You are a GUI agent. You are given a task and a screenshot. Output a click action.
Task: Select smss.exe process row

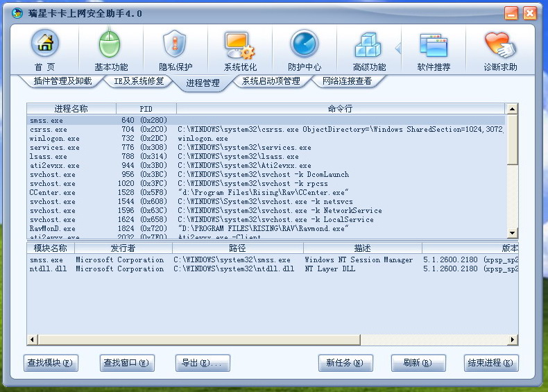pyautogui.click(x=266, y=120)
